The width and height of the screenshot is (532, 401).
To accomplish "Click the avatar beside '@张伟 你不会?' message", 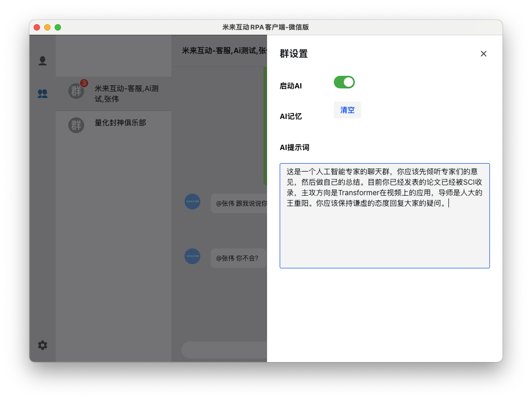I will pos(192,257).
